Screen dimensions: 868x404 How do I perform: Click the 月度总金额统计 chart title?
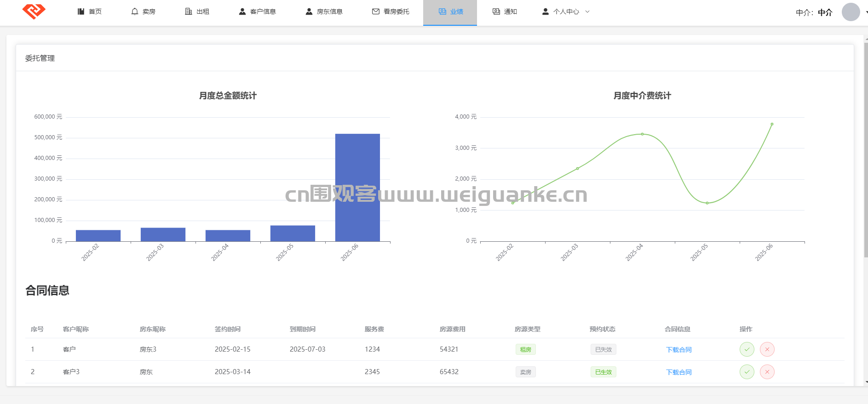point(228,96)
